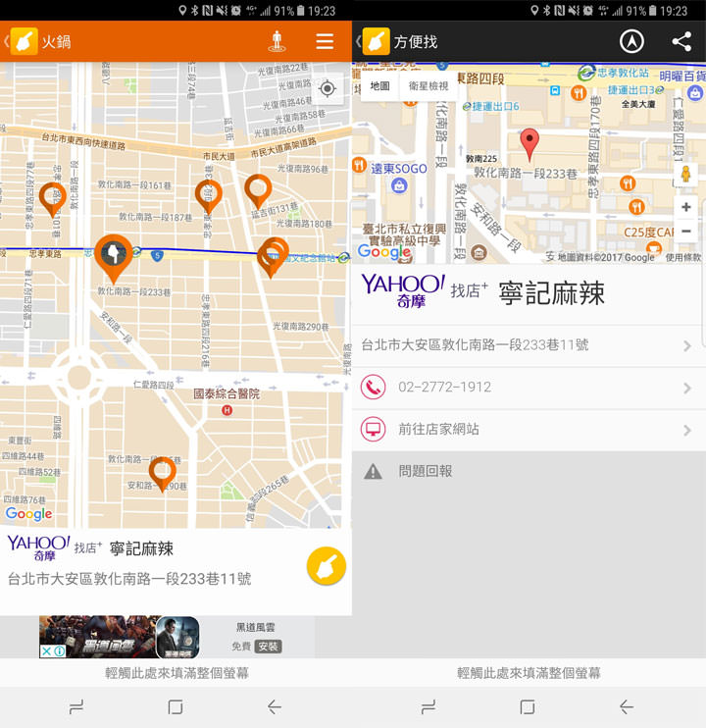Tap the 寧記麻辣 store title in the left card
Viewport: 706px width, 728px height.
141,548
